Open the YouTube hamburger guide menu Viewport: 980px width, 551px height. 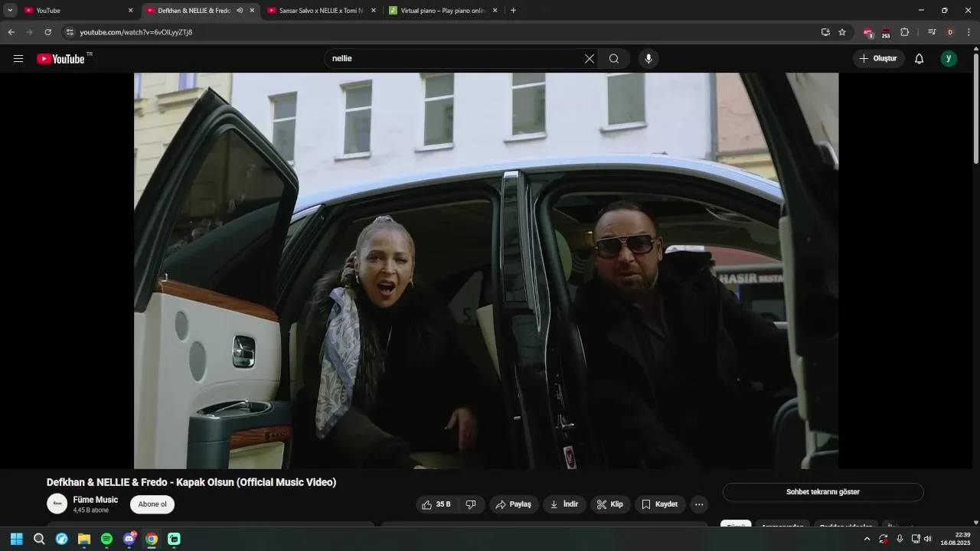18,59
